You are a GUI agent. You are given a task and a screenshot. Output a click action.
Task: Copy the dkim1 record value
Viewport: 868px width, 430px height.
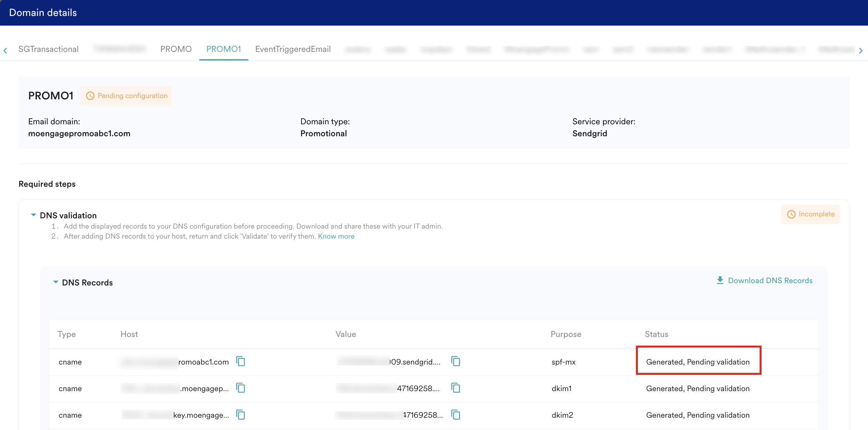(456, 388)
